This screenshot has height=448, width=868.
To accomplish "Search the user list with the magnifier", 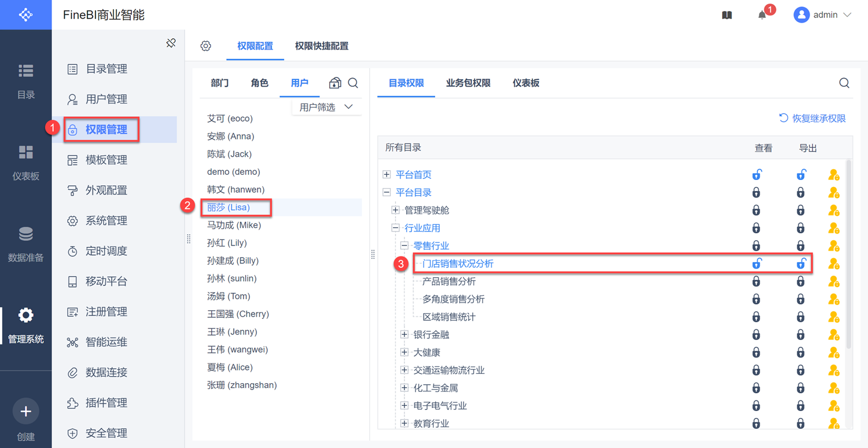I will click(x=353, y=83).
